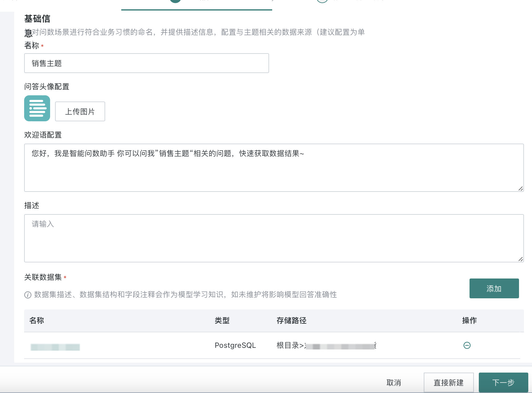Click the teal Q&A avatar icon
The width and height of the screenshot is (532, 393).
coord(37,108)
